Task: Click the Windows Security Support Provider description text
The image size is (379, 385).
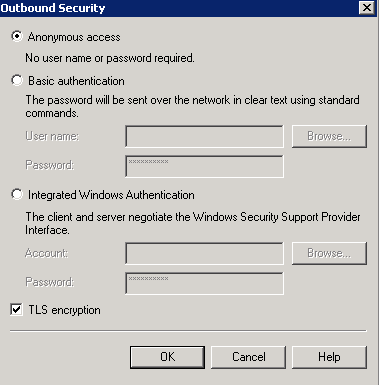Action: click(x=193, y=223)
